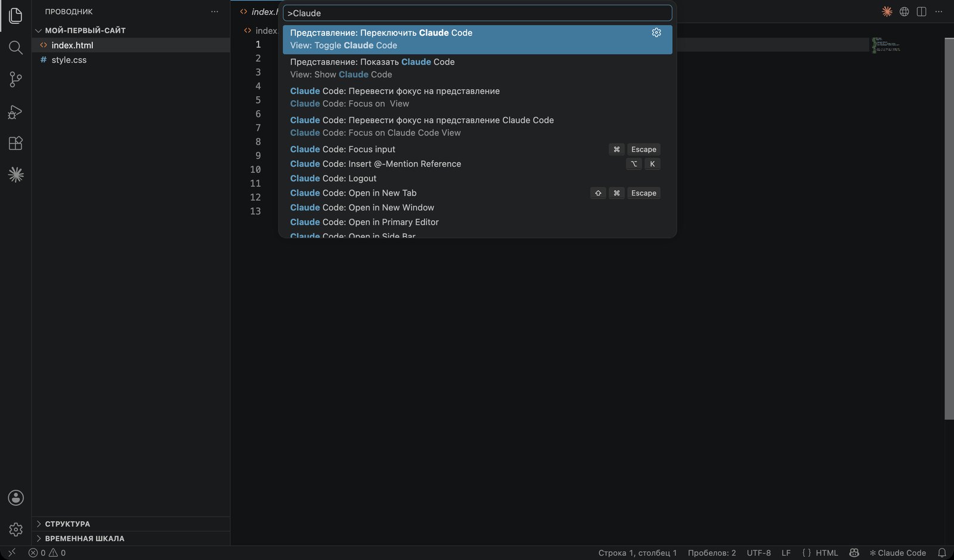The image size is (954, 560).
Task: Select style.css in the explorer tree
Action: (x=131, y=60)
